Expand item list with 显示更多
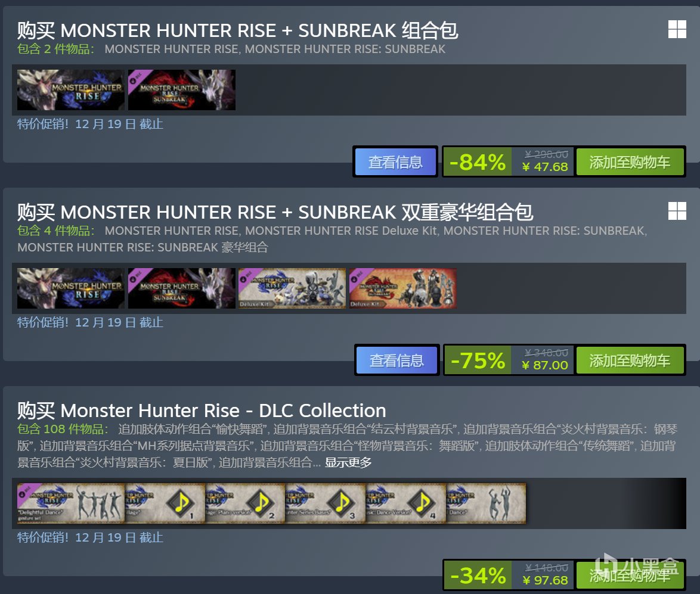The image size is (700, 594). (x=348, y=462)
